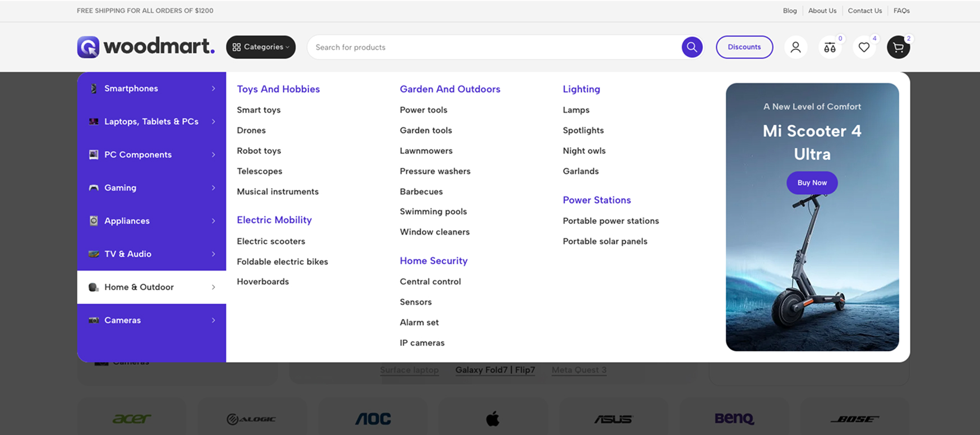Click the woodmart logo

(x=146, y=47)
